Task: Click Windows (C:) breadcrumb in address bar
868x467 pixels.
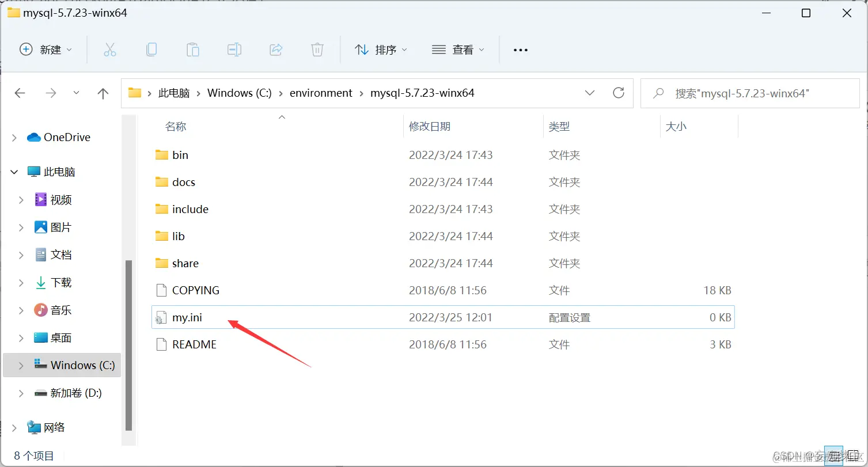Action: [240, 93]
